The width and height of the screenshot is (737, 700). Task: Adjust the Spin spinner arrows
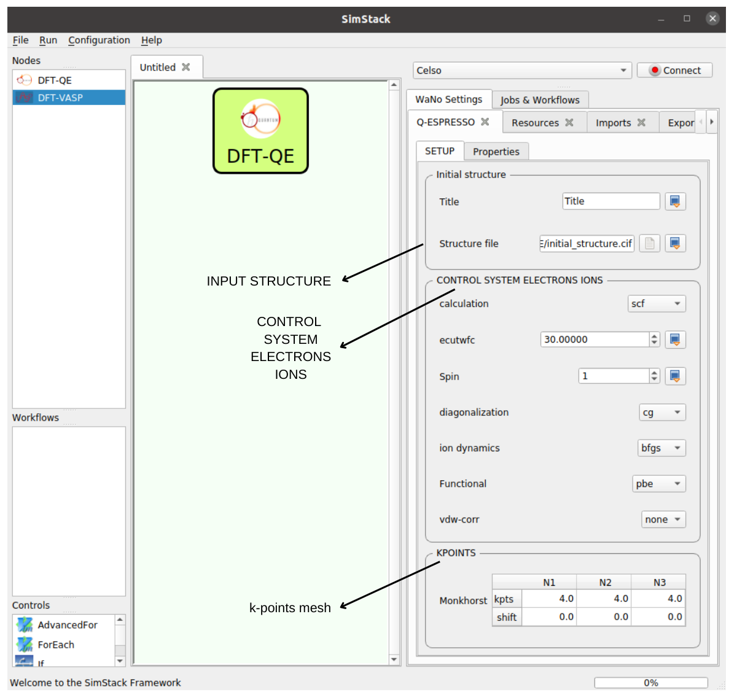coord(654,376)
